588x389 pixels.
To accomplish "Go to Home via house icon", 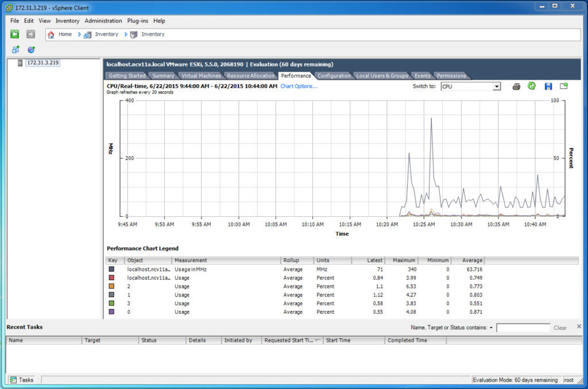I will tap(51, 34).
